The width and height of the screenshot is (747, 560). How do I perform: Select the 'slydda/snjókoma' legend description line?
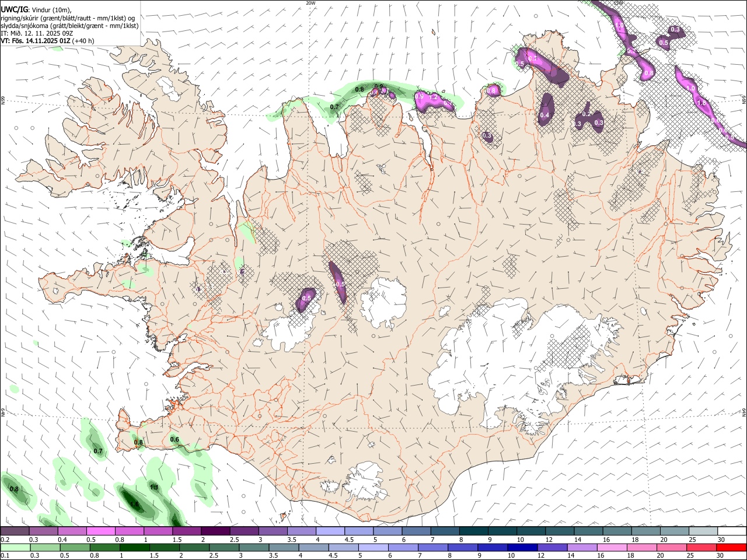(x=69, y=26)
